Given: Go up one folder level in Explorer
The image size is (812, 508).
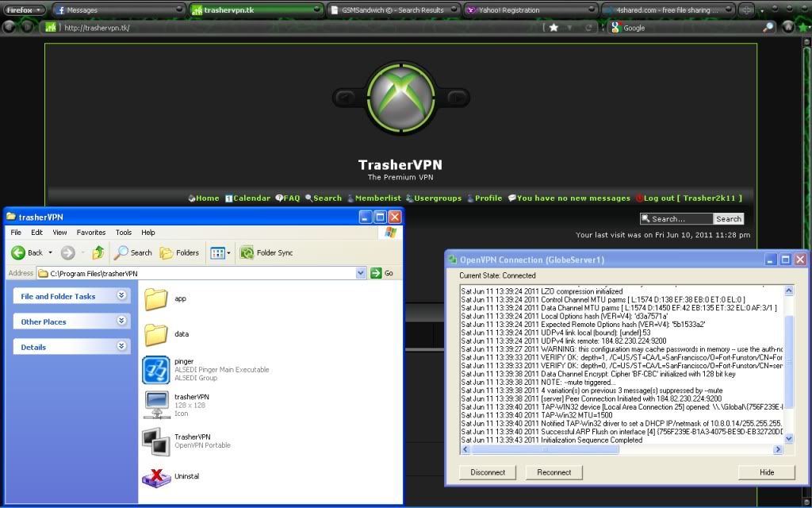Looking at the screenshot, I should 98,252.
